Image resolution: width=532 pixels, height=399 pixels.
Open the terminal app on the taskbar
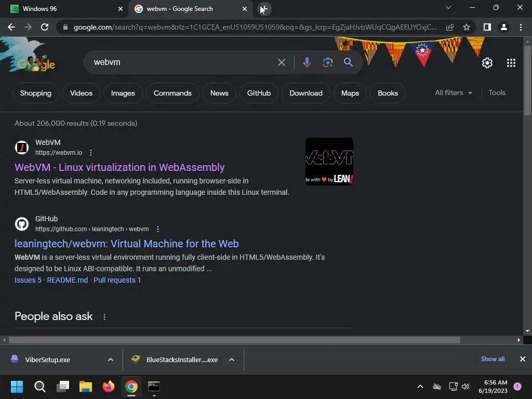pyautogui.click(x=154, y=387)
